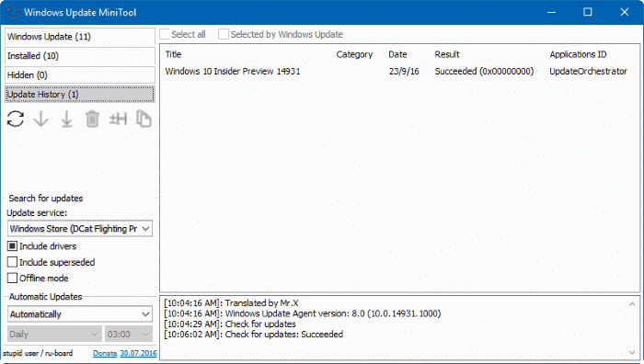Sort by Date column header
The height and width of the screenshot is (364, 644).
(x=397, y=54)
